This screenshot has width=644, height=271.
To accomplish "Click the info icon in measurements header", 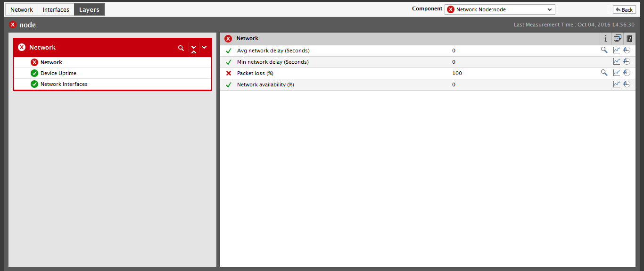I will click(x=606, y=39).
